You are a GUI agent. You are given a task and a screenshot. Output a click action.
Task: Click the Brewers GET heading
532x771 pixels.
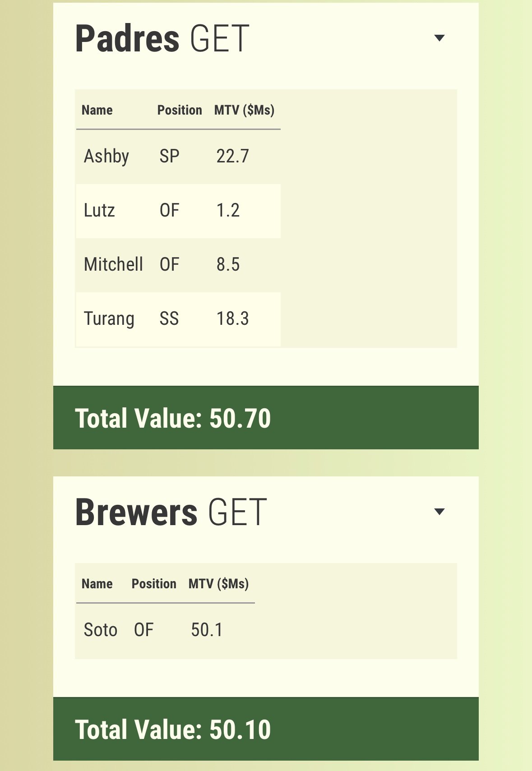pyautogui.click(x=171, y=512)
